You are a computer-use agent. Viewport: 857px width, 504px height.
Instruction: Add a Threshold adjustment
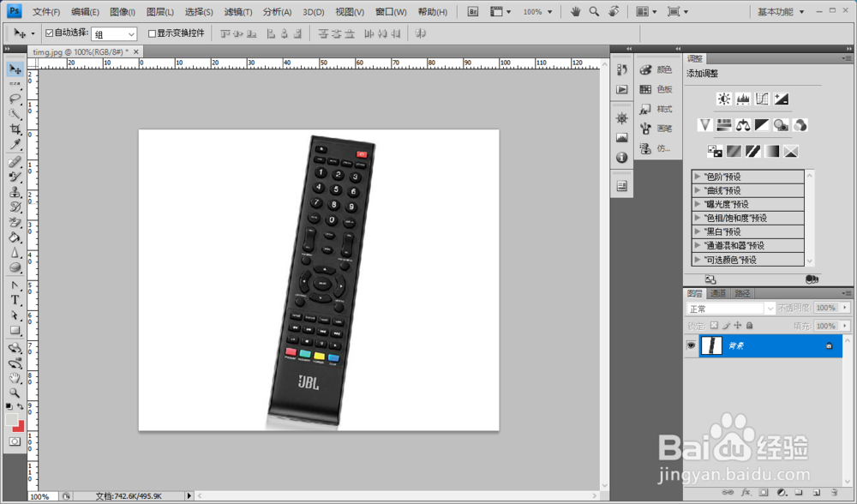[752, 151]
